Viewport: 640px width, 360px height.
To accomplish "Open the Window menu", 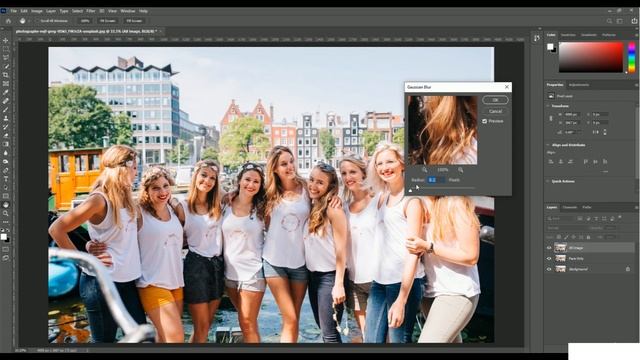I will [128, 11].
